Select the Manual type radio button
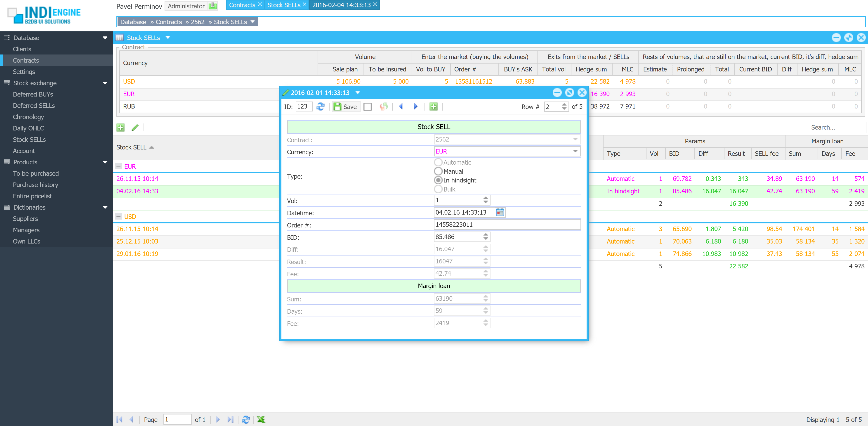Screen dimensions: 868x426 438,171
